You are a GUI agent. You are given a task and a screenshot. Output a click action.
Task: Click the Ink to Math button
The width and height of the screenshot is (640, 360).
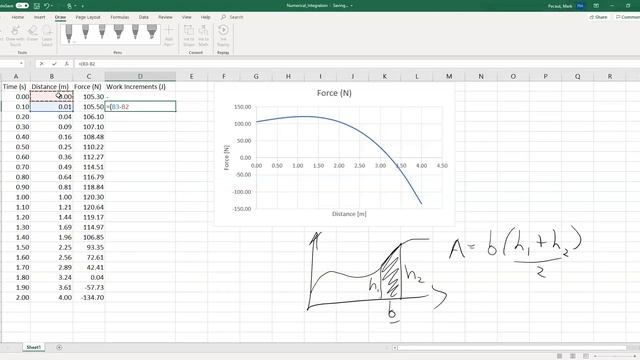tap(203, 36)
